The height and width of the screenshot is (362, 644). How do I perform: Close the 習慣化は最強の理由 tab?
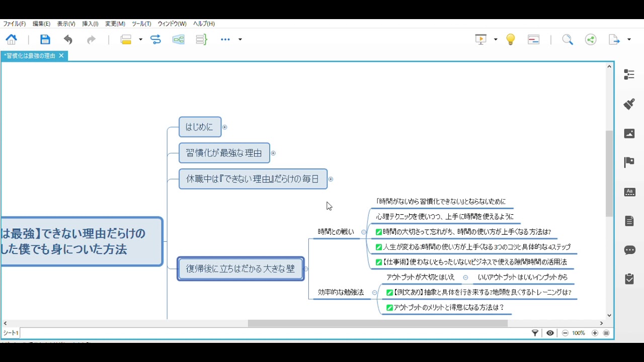(61, 56)
